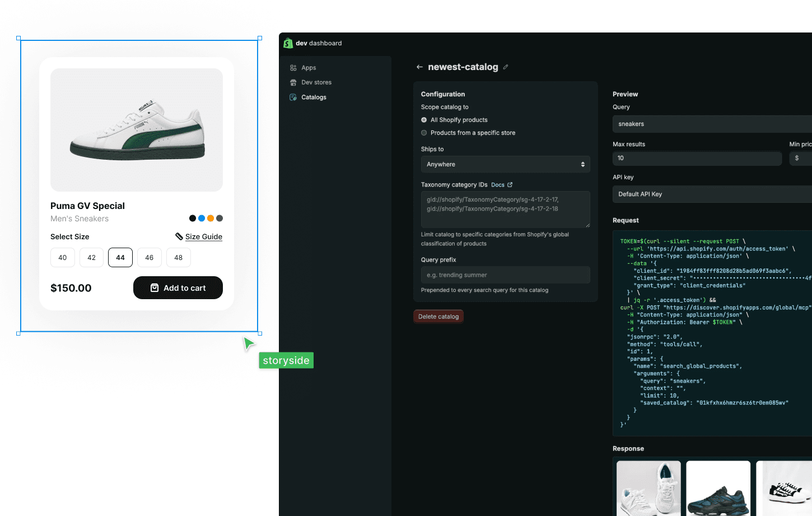Choose the dark gray color swatch
The image size is (812, 516).
point(220,219)
